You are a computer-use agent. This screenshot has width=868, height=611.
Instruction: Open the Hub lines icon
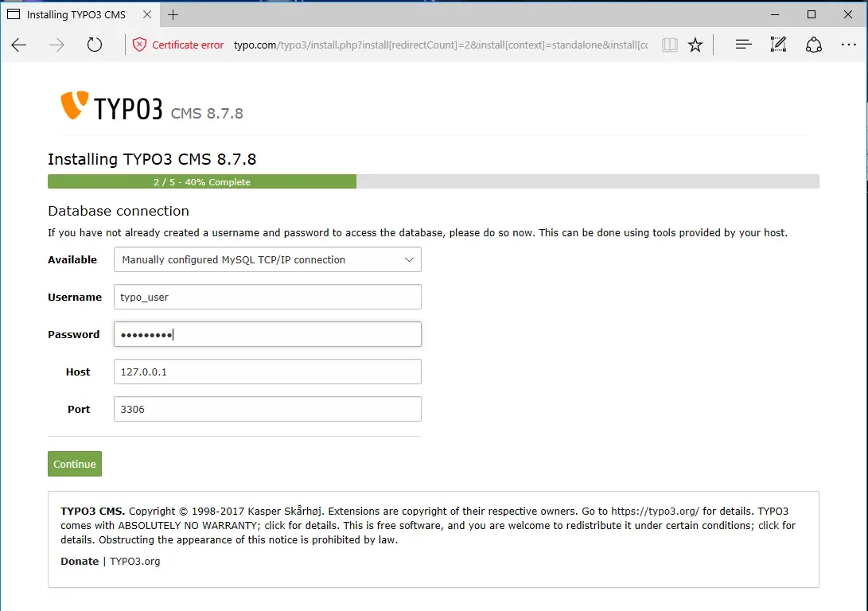click(x=743, y=45)
